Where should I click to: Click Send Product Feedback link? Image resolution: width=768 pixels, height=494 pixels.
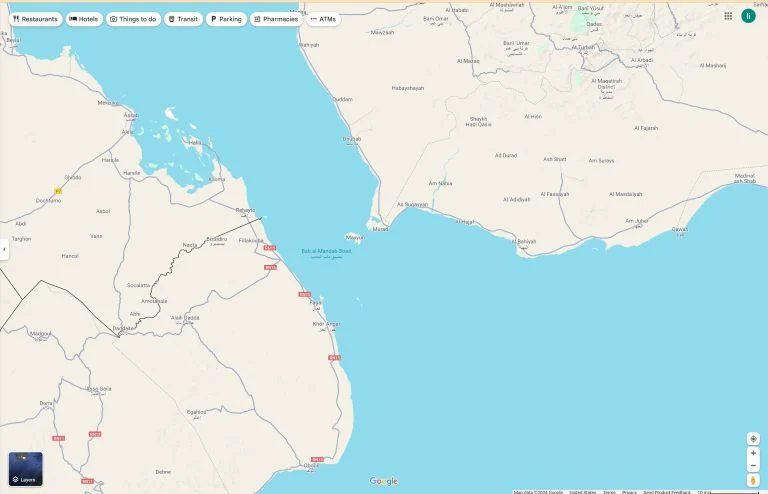667,492
